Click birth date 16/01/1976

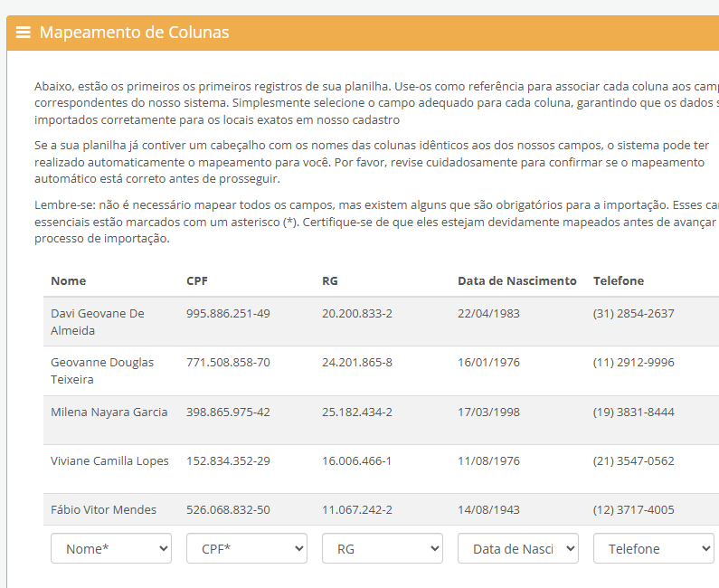[x=488, y=363]
